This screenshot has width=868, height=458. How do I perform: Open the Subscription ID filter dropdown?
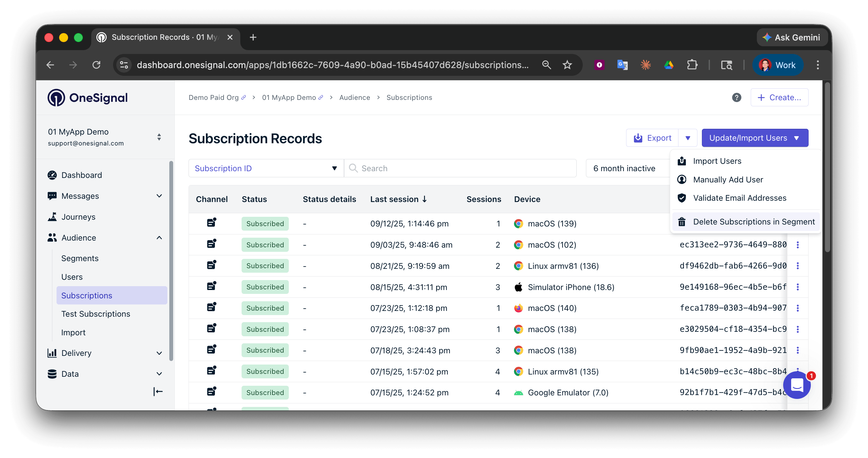[266, 168]
